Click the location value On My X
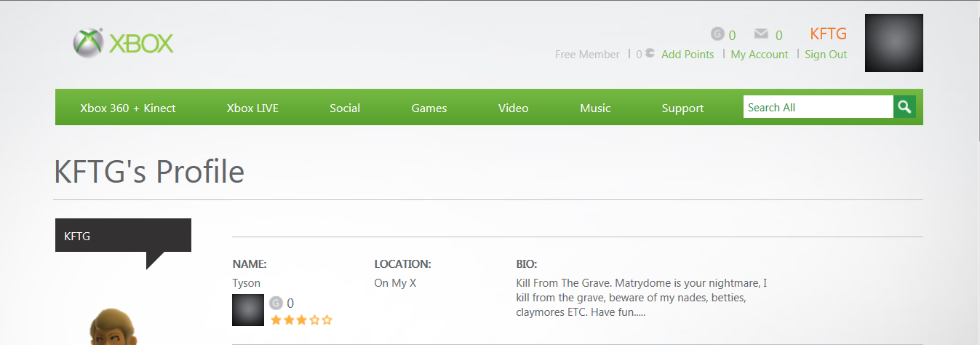This screenshot has width=980, height=345. tap(395, 282)
